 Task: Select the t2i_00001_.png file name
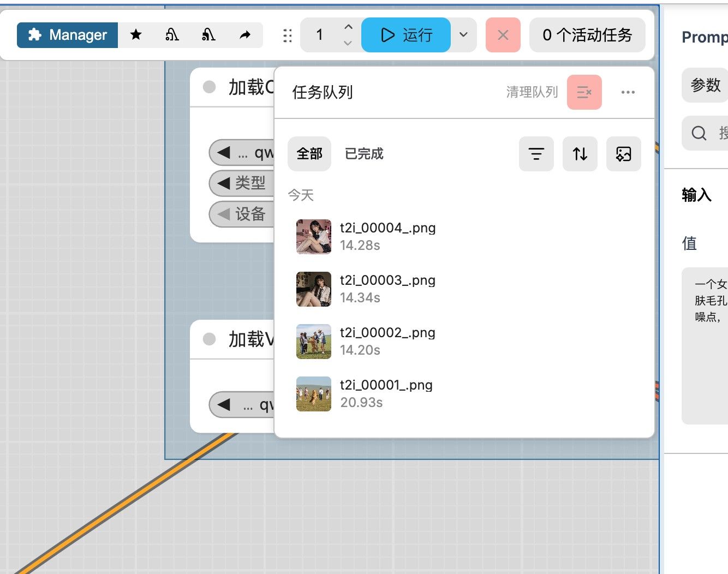[x=386, y=385]
